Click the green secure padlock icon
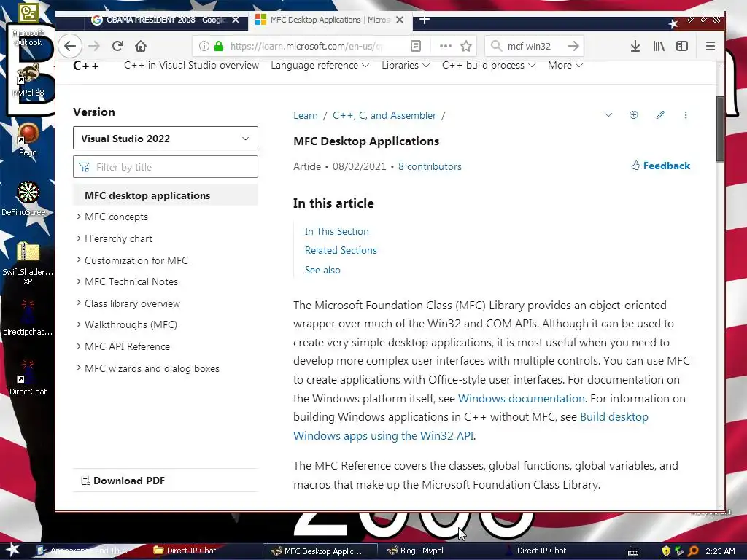This screenshot has width=747, height=560. (219, 46)
